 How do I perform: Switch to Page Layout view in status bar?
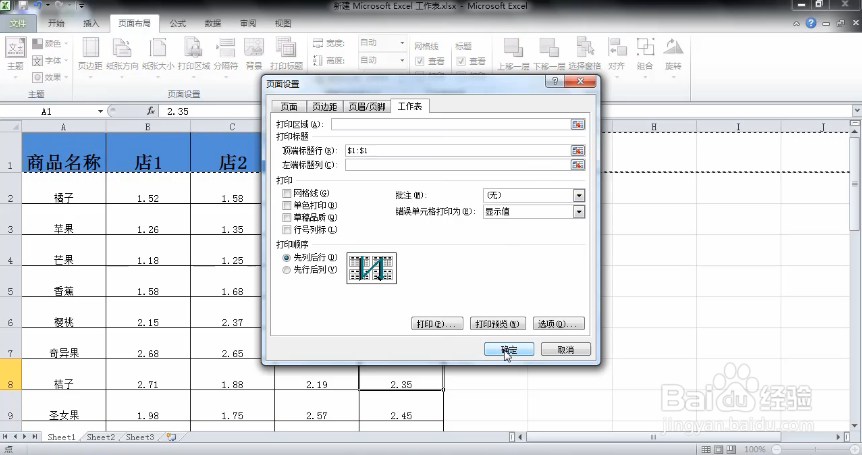pos(719,450)
